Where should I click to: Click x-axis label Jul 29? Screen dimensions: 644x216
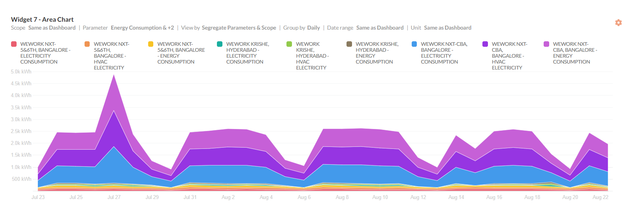[152, 197]
